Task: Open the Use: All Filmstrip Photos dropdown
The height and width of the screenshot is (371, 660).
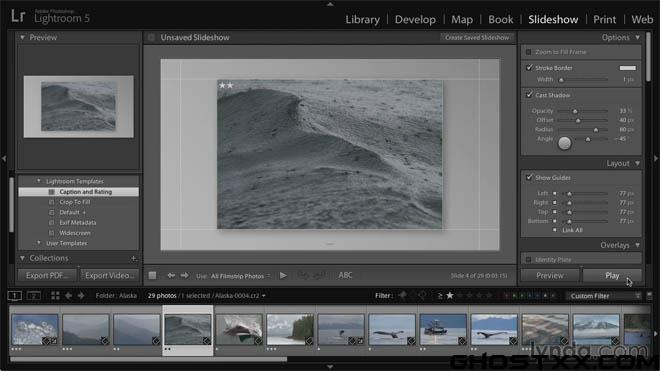Action: [x=240, y=276]
